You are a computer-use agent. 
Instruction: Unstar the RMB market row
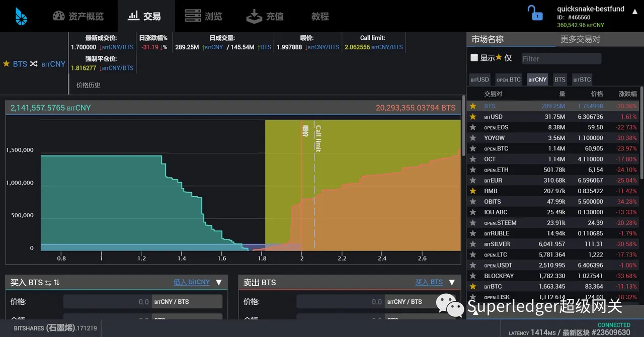point(473,191)
